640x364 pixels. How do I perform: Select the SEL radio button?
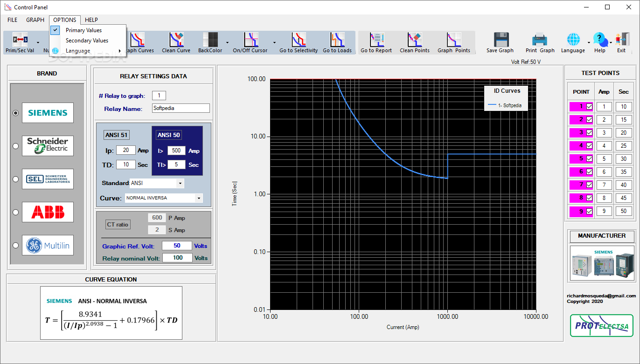[15, 179]
